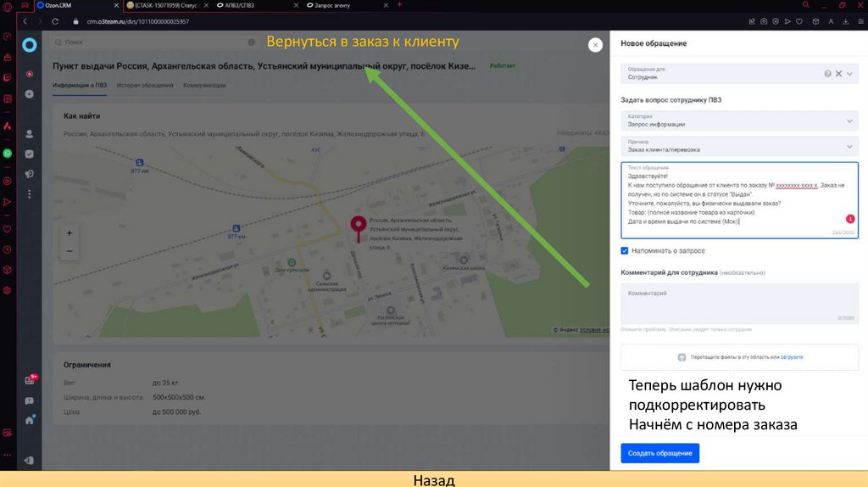The width and height of the screenshot is (868, 487).
Task: Click into the Комментарий field
Action: 739,304
